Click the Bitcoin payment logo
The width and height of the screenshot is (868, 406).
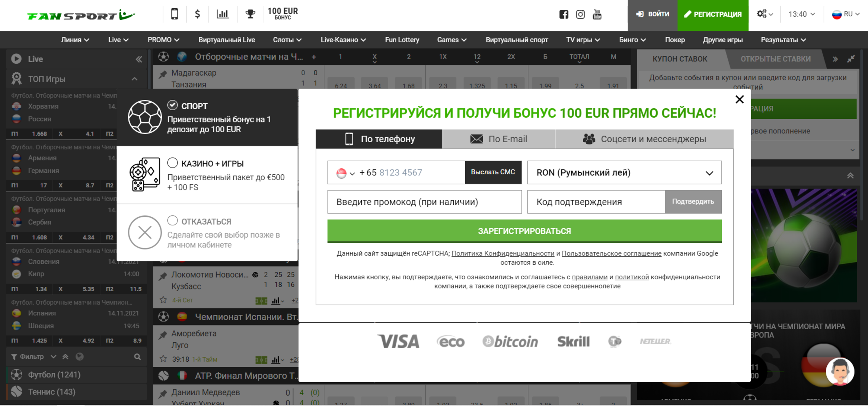(510, 341)
